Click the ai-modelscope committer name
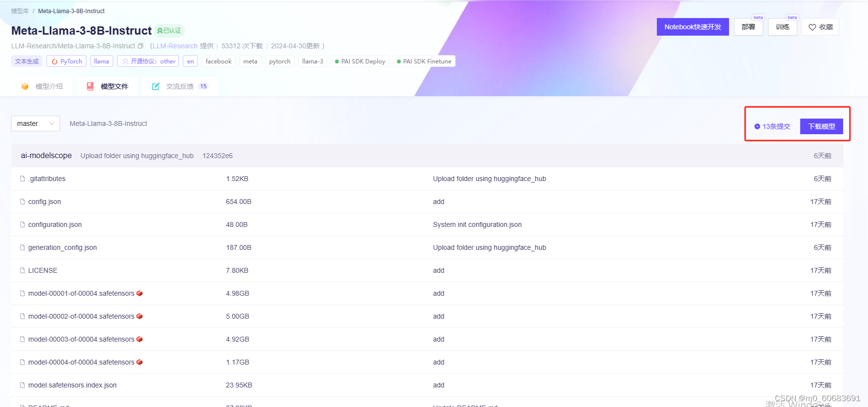Image resolution: width=868 pixels, height=407 pixels. 46,156
